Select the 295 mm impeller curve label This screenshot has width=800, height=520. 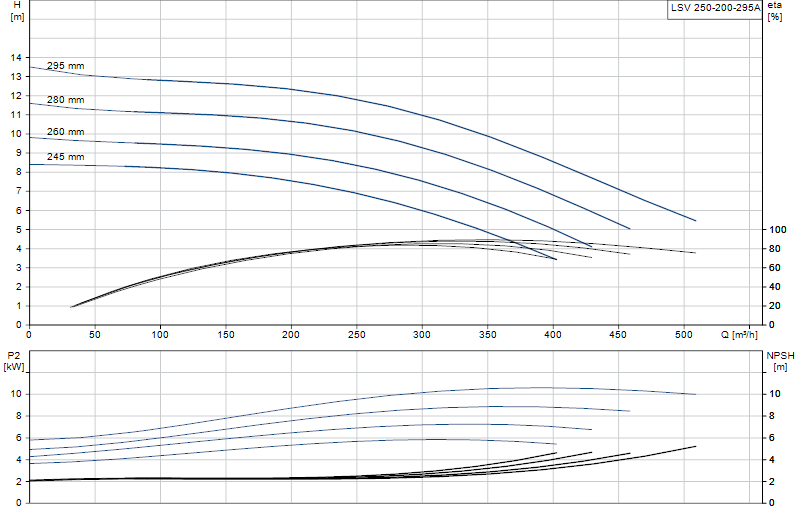[x=65, y=66]
